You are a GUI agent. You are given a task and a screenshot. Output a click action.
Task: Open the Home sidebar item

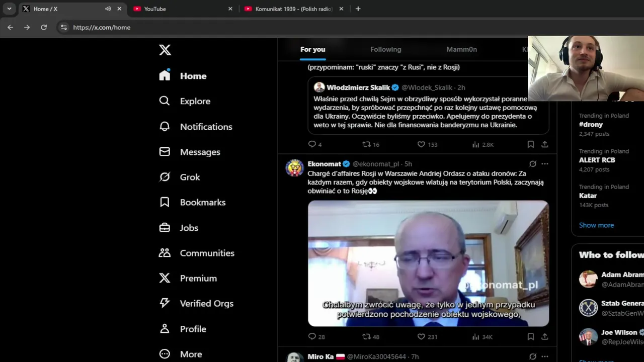click(183, 76)
